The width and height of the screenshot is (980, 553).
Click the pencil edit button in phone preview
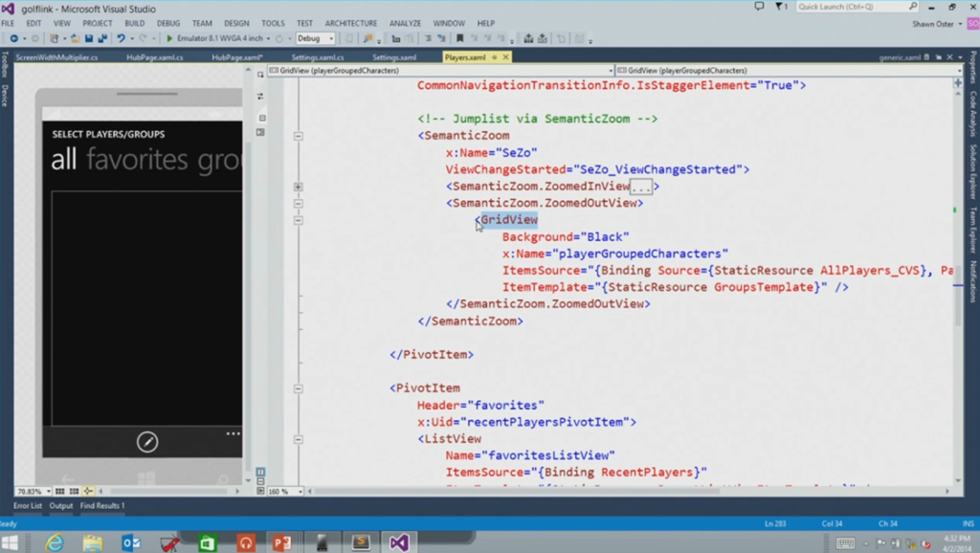pos(147,442)
